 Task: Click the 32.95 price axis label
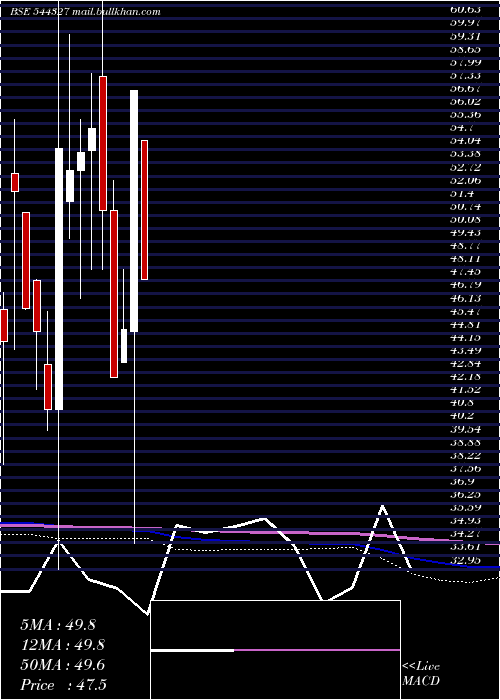[x=466, y=560]
